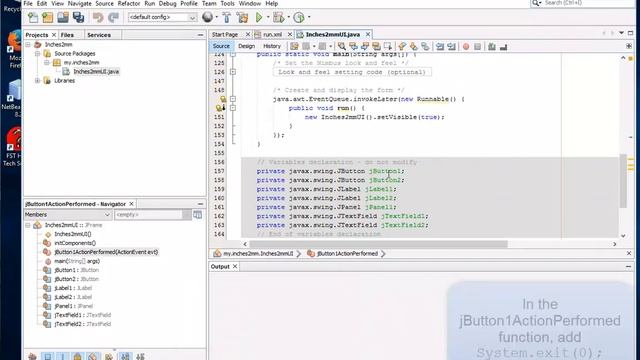The image size is (640, 360).
Task: Switch to the Design view button
Action: tap(247, 46)
